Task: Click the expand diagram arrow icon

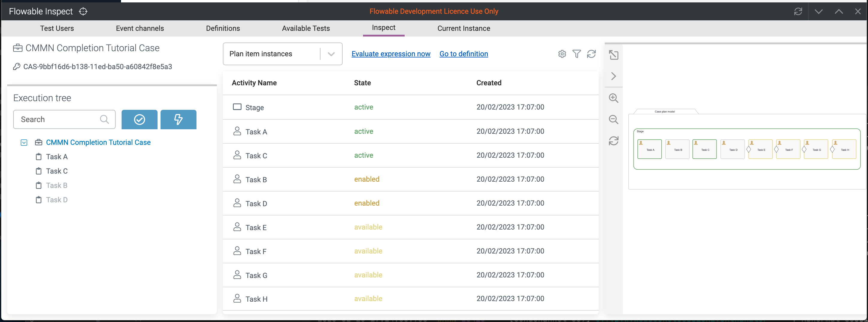Action: (x=613, y=55)
